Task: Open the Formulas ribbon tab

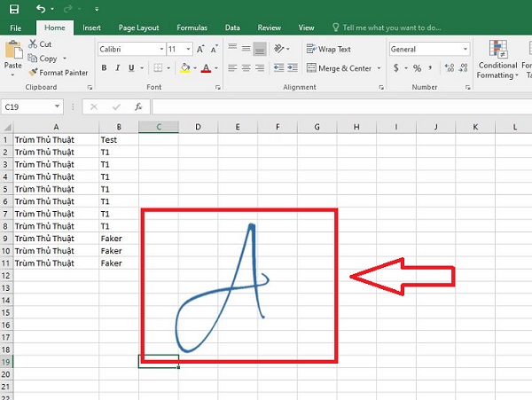Action: coord(192,27)
